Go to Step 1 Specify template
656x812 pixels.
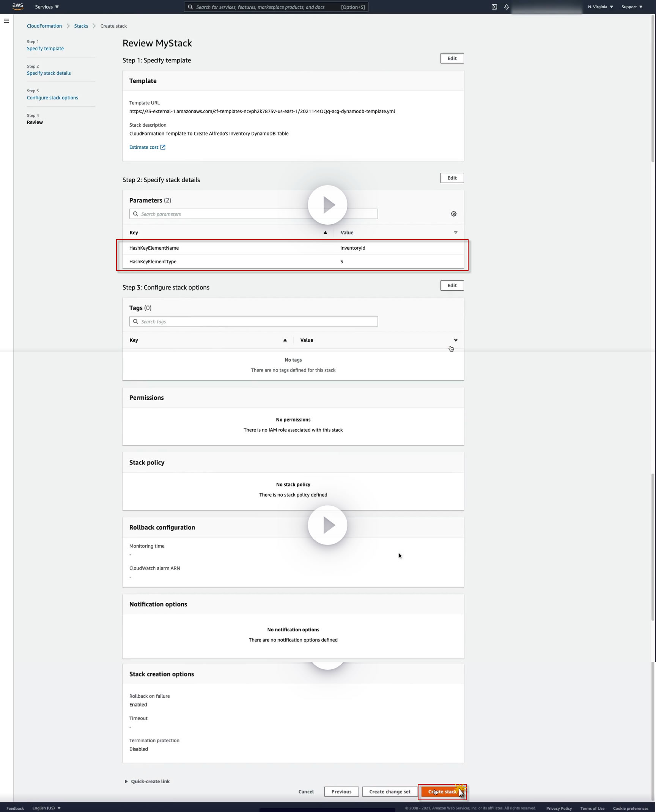coord(45,49)
